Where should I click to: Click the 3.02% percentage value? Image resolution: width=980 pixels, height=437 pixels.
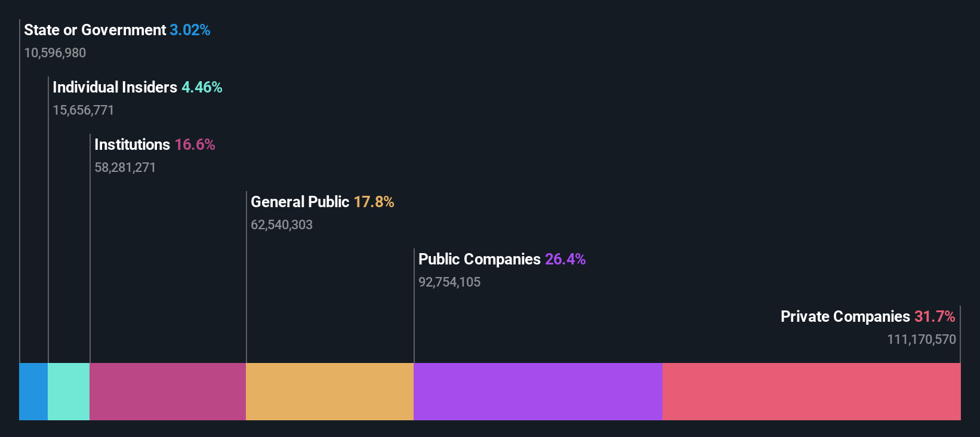pos(190,30)
